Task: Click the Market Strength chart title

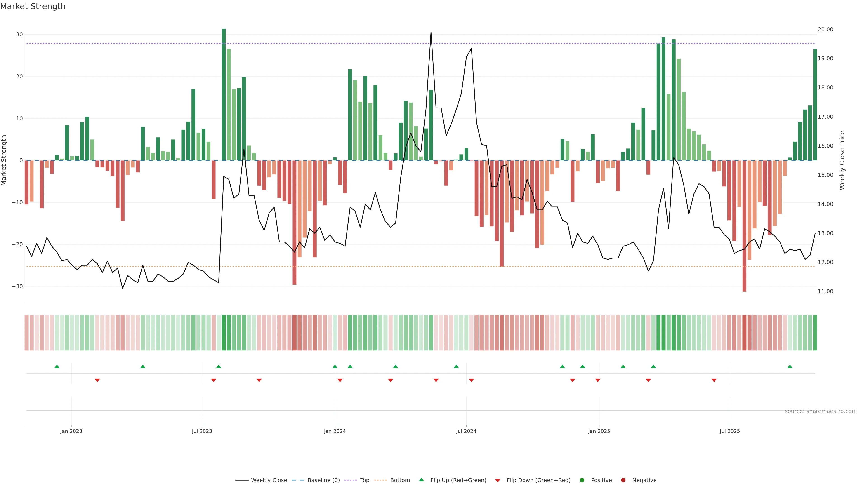Action: coord(33,6)
